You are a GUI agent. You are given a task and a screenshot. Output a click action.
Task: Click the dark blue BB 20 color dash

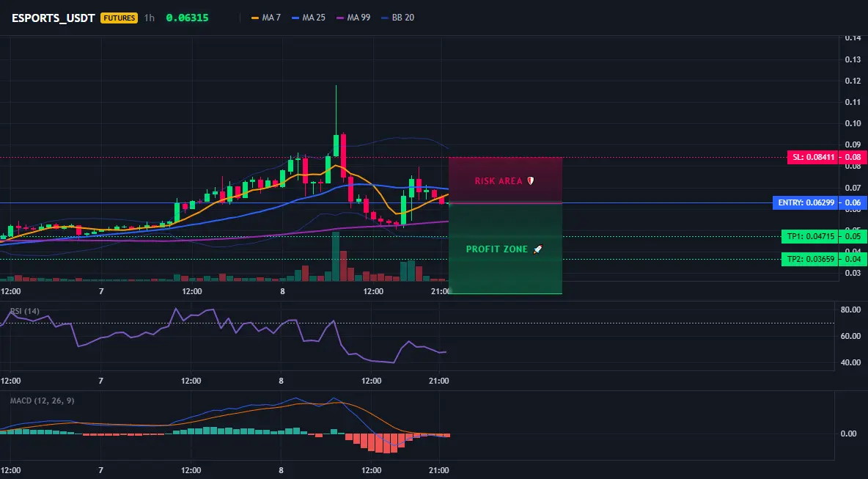click(x=385, y=18)
